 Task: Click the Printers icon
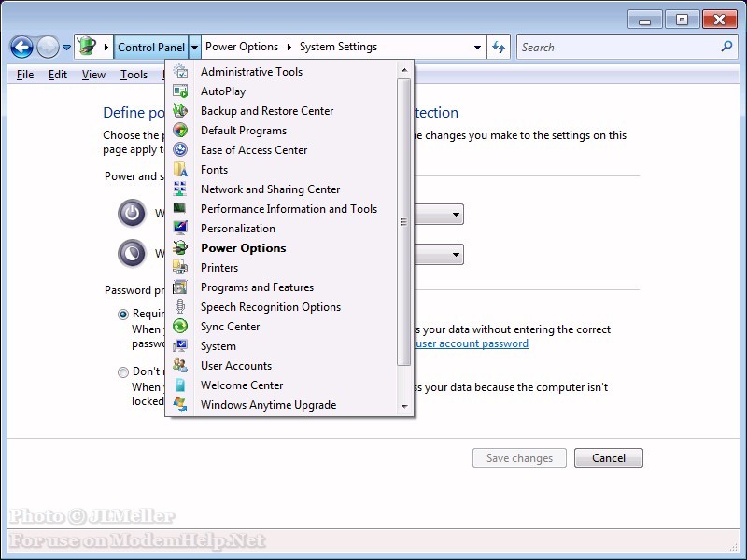180,267
